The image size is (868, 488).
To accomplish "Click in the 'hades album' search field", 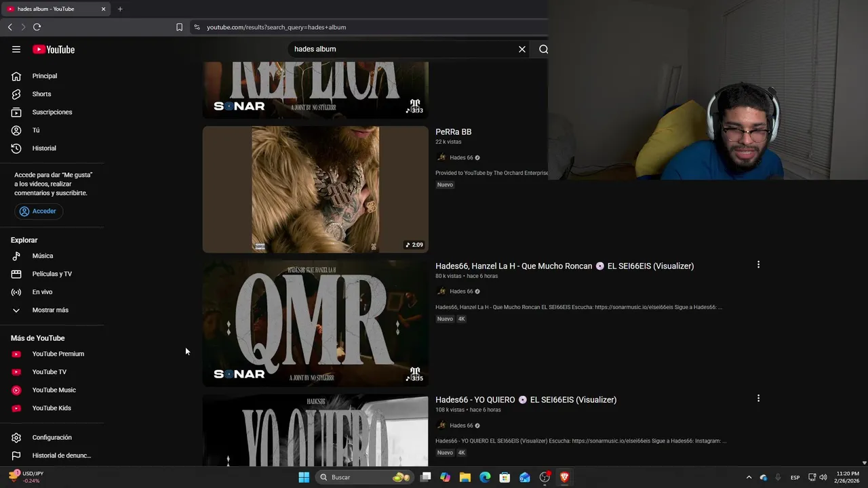I will (403, 49).
